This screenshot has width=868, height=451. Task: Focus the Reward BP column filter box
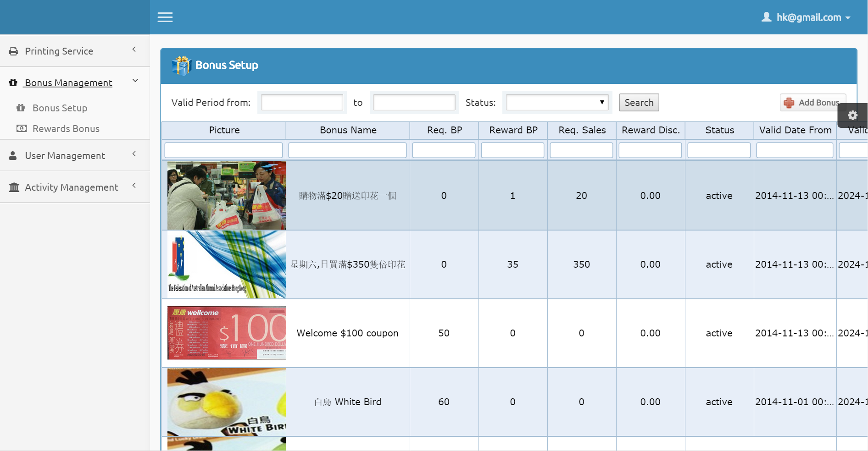tap(512, 150)
